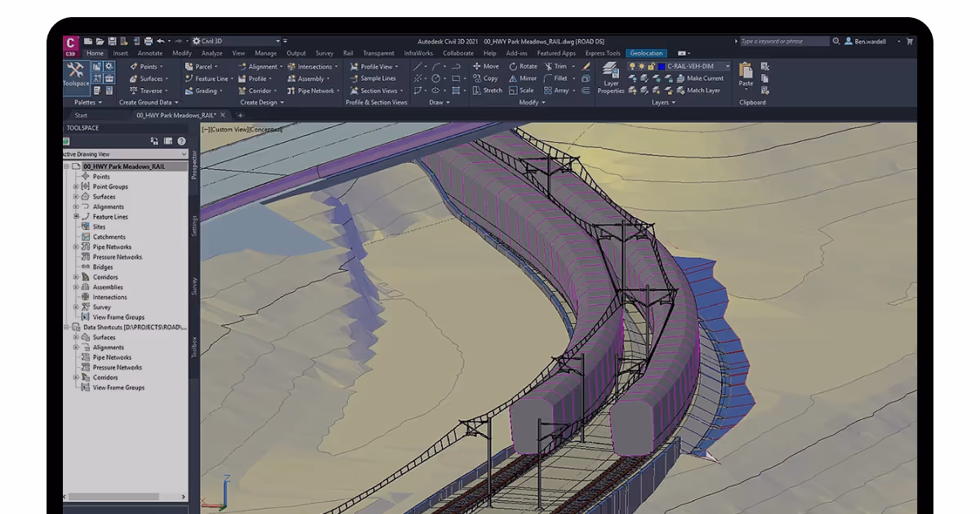This screenshot has width=980, height=514.
Task: Expand the Point Groups tree node
Action: [76, 187]
